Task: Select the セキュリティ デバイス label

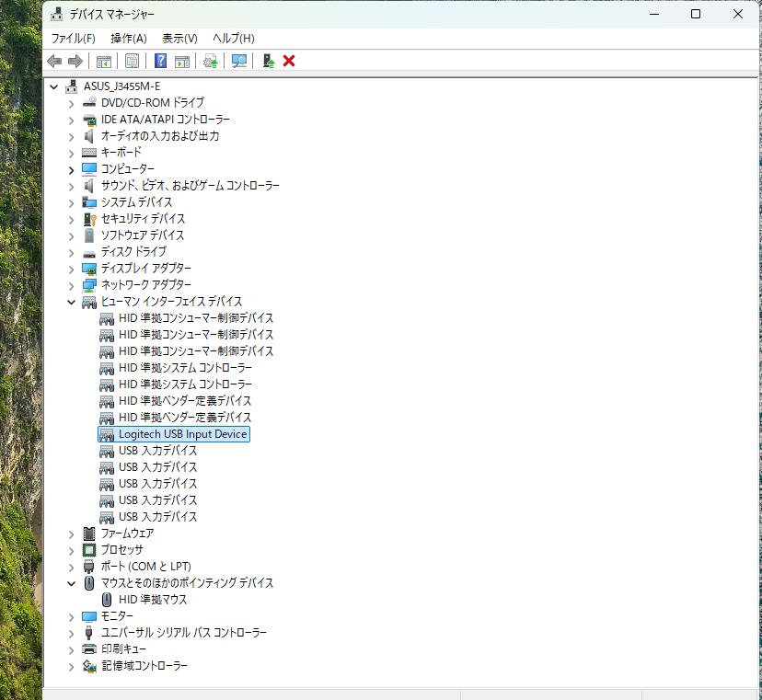Action: click(143, 219)
